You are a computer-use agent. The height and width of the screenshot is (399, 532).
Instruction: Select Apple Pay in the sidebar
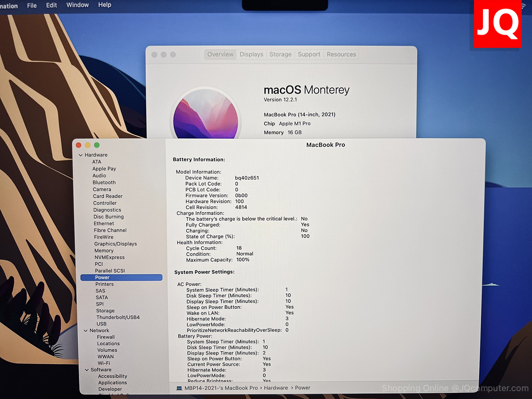click(x=104, y=168)
